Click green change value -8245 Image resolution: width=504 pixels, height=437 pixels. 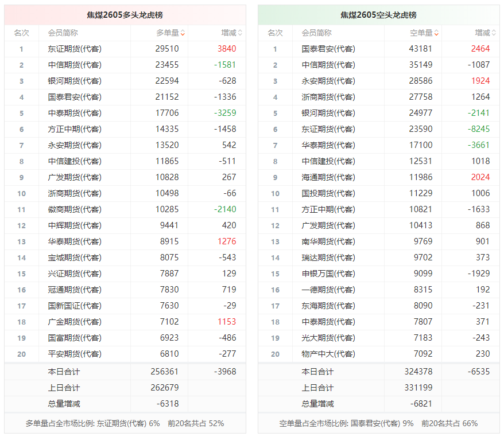[479, 129]
